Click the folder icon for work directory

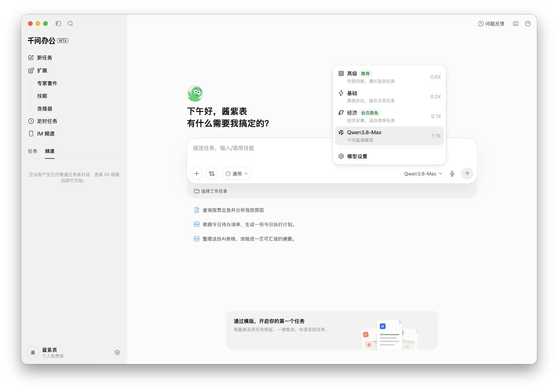point(196,191)
